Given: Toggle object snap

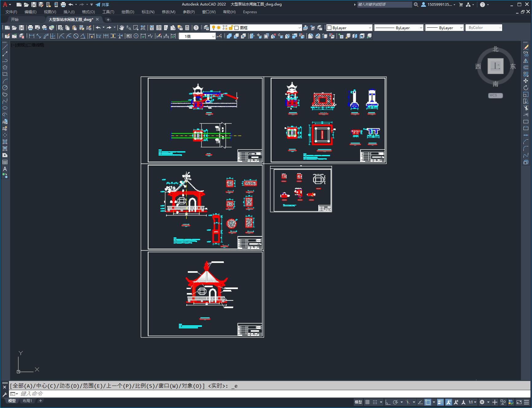Looking at the screenshot, I should pyautogui.click(x=428, y=402).
